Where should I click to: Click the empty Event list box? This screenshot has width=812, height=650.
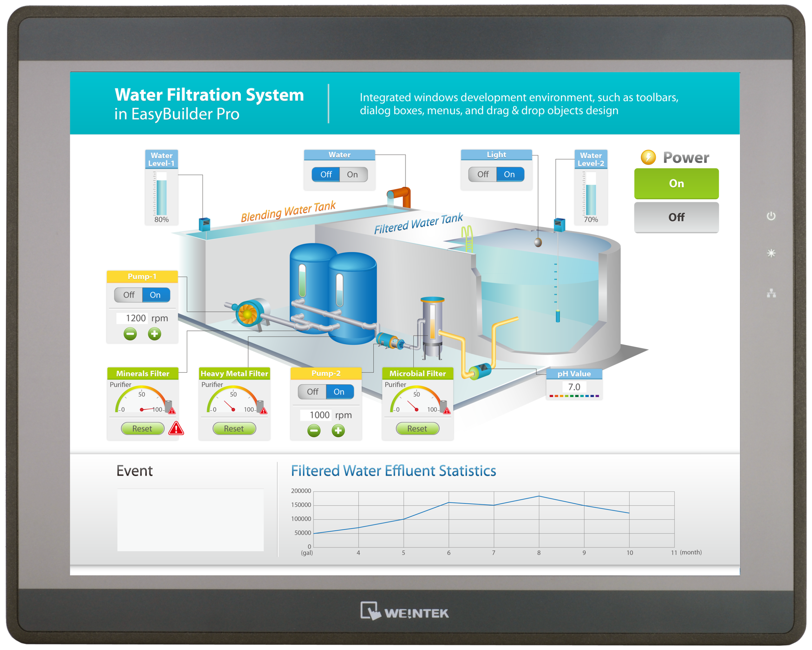click(190, 520)
